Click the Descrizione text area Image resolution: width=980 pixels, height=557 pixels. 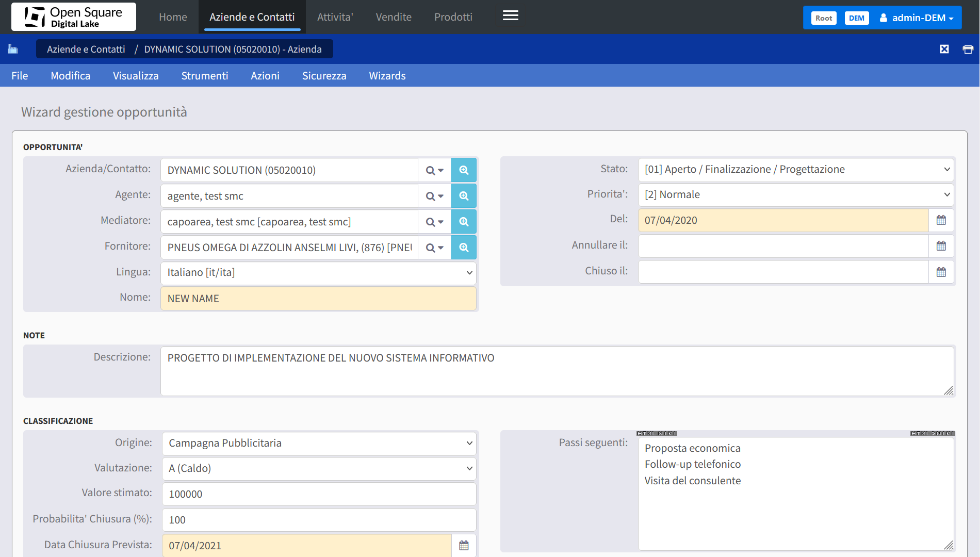pyautogui.click(x=557, y=371)
